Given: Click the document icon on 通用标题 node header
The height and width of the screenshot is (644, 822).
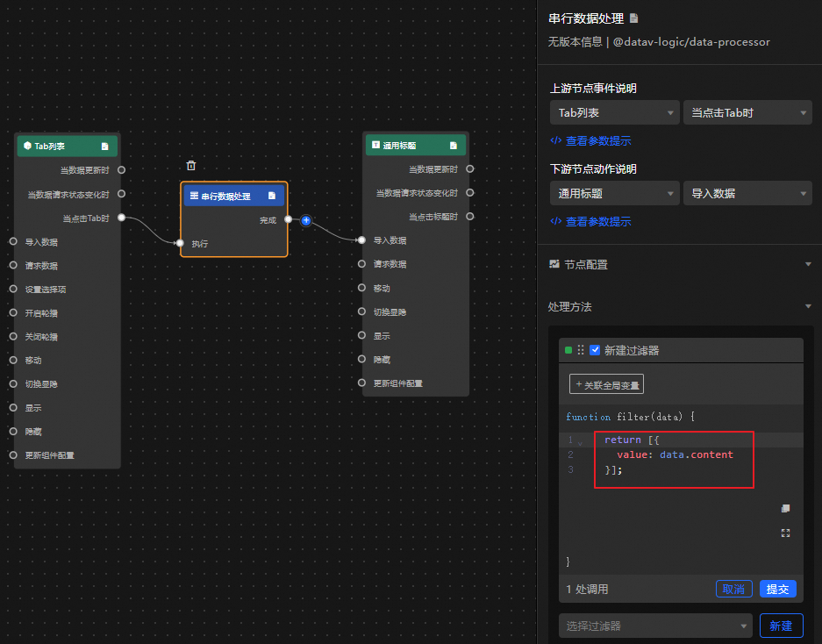Looking at the screenshot, I should [x=454, y=146].
